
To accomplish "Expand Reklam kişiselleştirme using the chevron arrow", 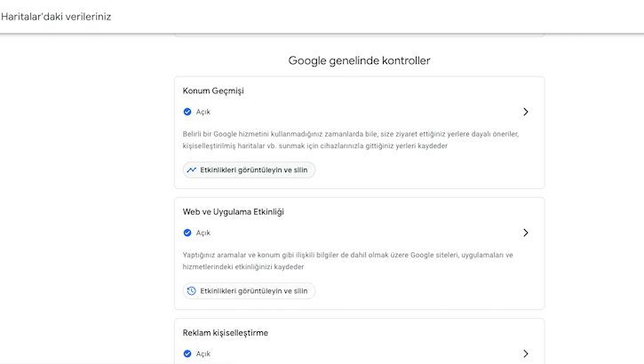I will coord(526,353).
